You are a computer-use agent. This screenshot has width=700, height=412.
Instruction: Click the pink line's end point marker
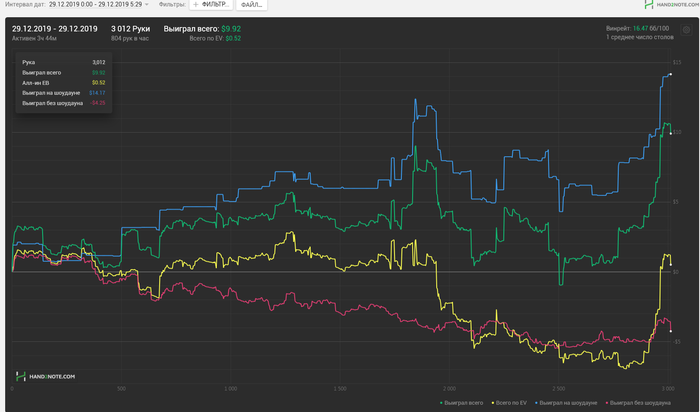(671, 331)
